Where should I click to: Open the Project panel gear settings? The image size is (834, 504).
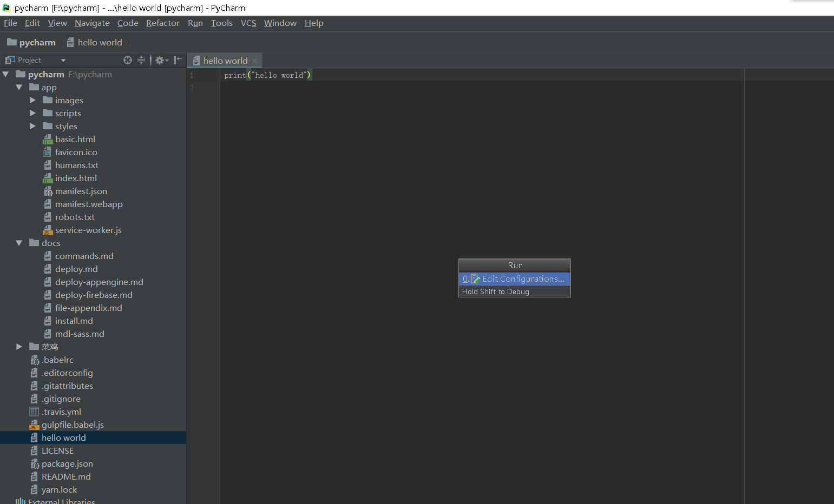point(161,60)
